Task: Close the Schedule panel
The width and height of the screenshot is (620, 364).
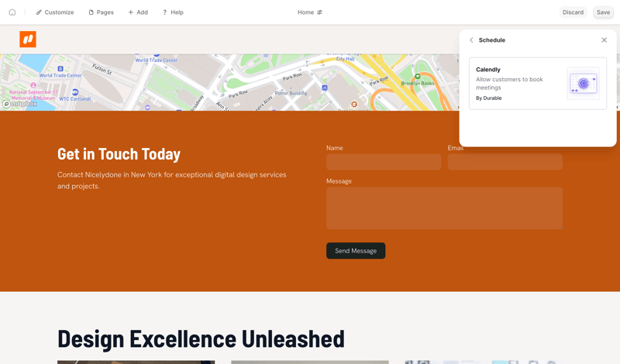Action: point(604,40)
